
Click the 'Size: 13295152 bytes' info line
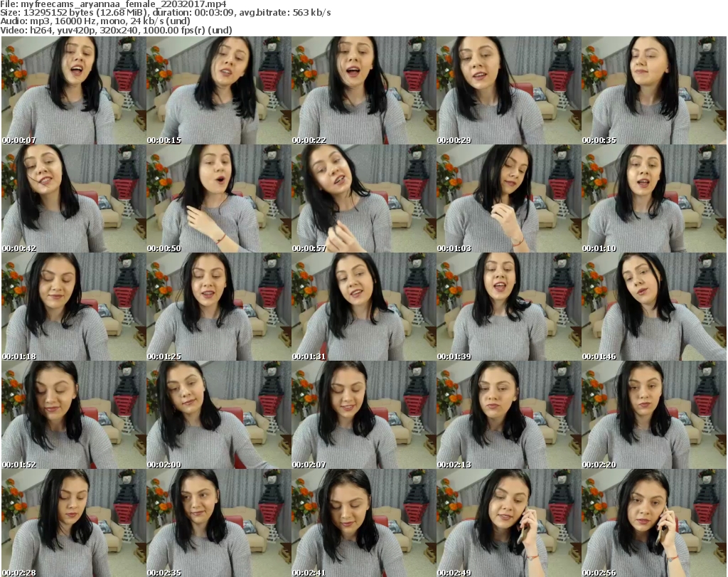pyautogui.click(x=165, y=13)
